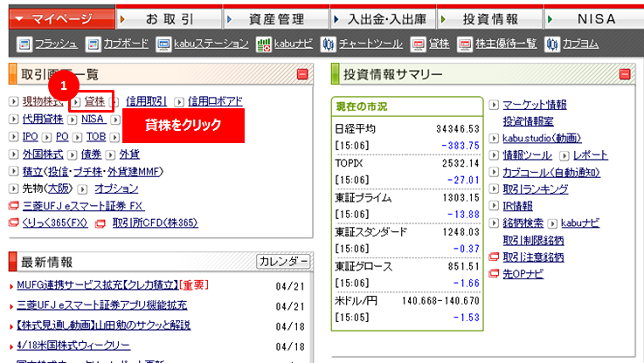Screen dimensions: 644x363
Task: Open the 投資情報室 link
Action: (528, 122)
